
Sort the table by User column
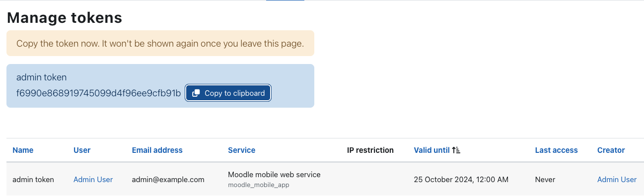pos(82,150)
